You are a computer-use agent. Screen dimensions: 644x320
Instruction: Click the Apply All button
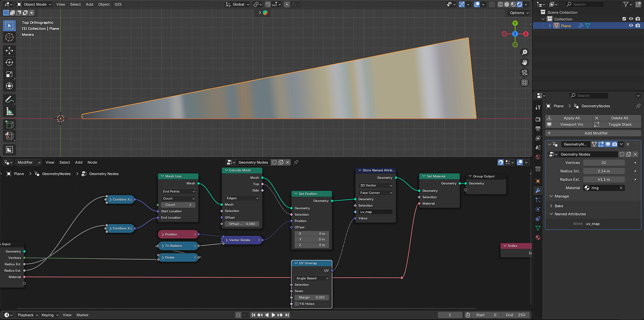569,118
